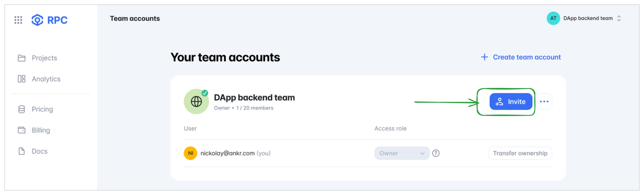The height and width of the screenshot is (195, 644).
Task: Click the green verified checkmark badge
Action: point(205,93)
